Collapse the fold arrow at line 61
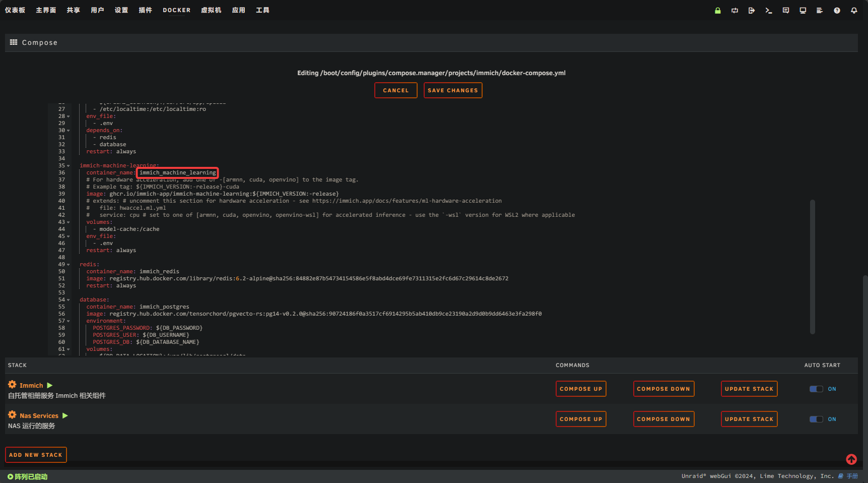868x483 pixels. pos(69,349)
